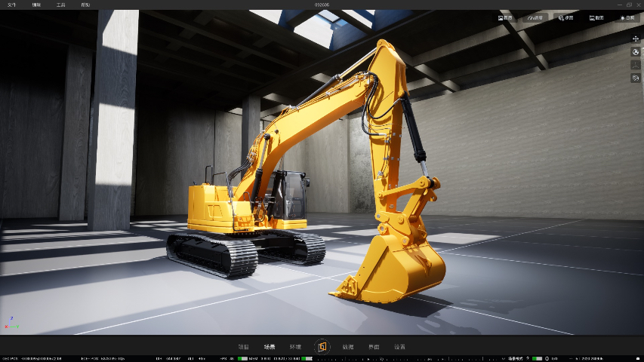Image resolution: width=644 pixels, height=362 pixels.
Task: Click the 画质 picture quality button
Action: click(x=505, y=18)
